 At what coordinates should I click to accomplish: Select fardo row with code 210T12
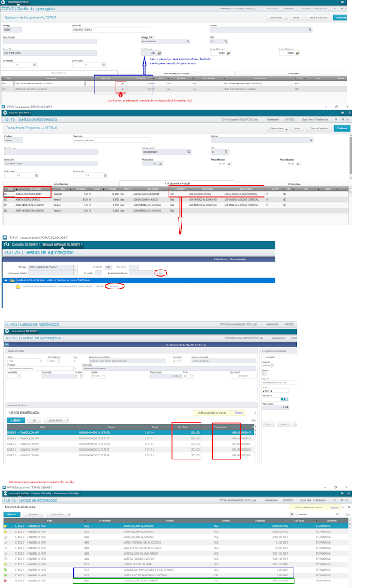click(129, 444)
